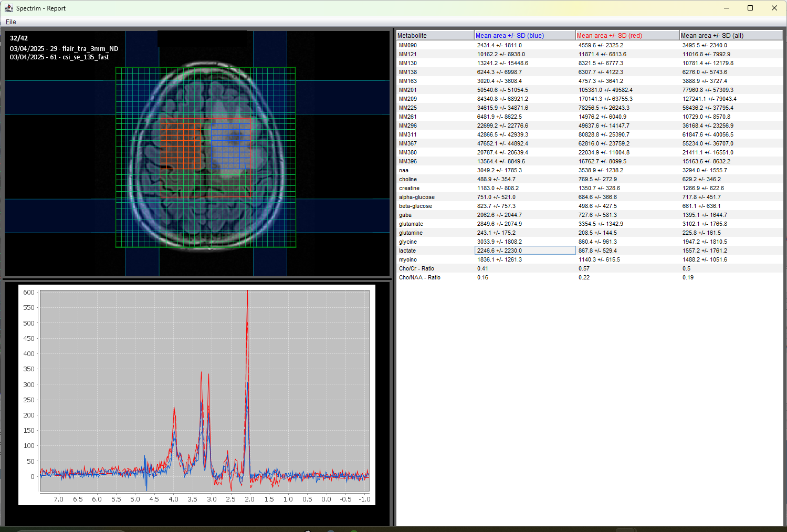This screenshot has height=532, width=787.
Task: Click Cho/Cr all ratio 0.5
Action: click(x=686, y=268)
